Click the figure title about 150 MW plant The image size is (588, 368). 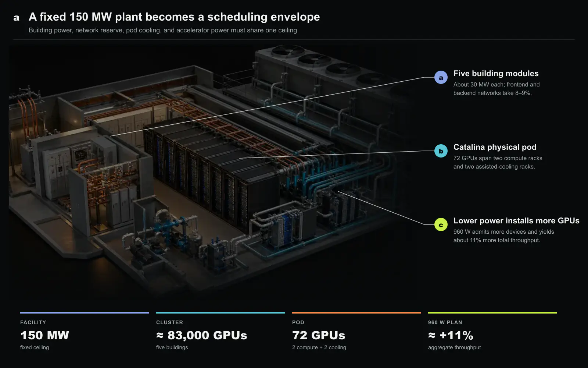pos(174,17)
